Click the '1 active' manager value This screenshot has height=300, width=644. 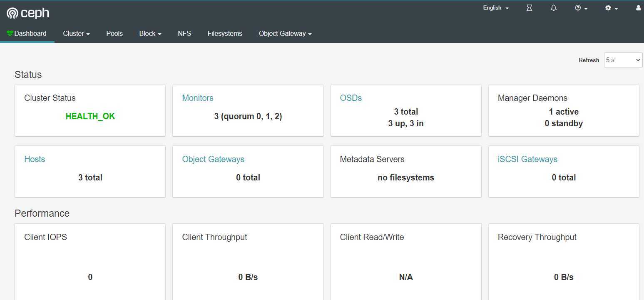coord(564,112)
